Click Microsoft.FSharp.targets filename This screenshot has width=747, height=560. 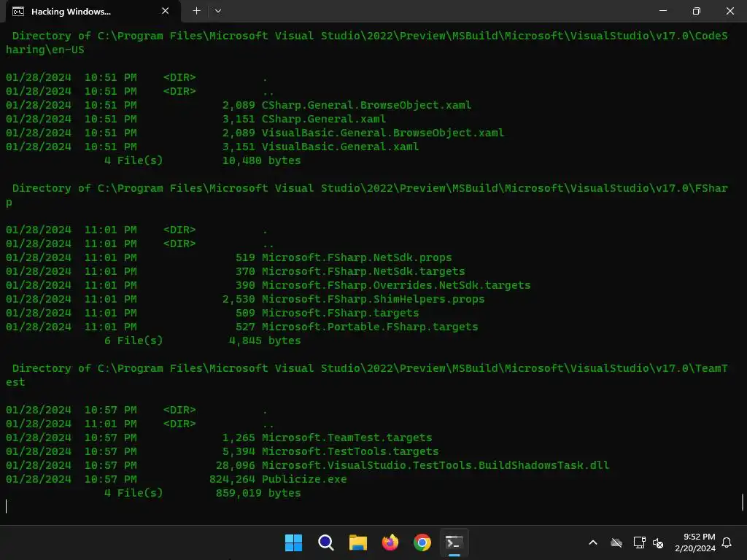tap(340, 313)
